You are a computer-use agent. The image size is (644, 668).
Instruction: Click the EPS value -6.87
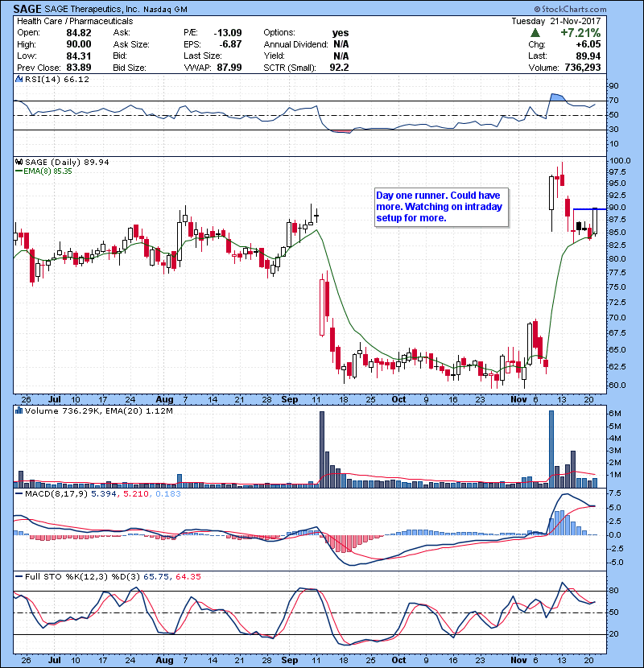coord(230,44)
